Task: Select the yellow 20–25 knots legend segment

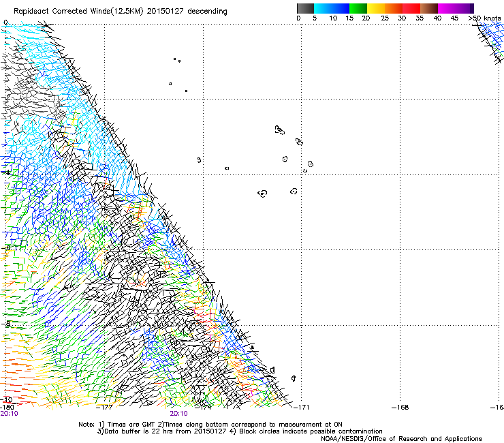Action: coord(376,8)
